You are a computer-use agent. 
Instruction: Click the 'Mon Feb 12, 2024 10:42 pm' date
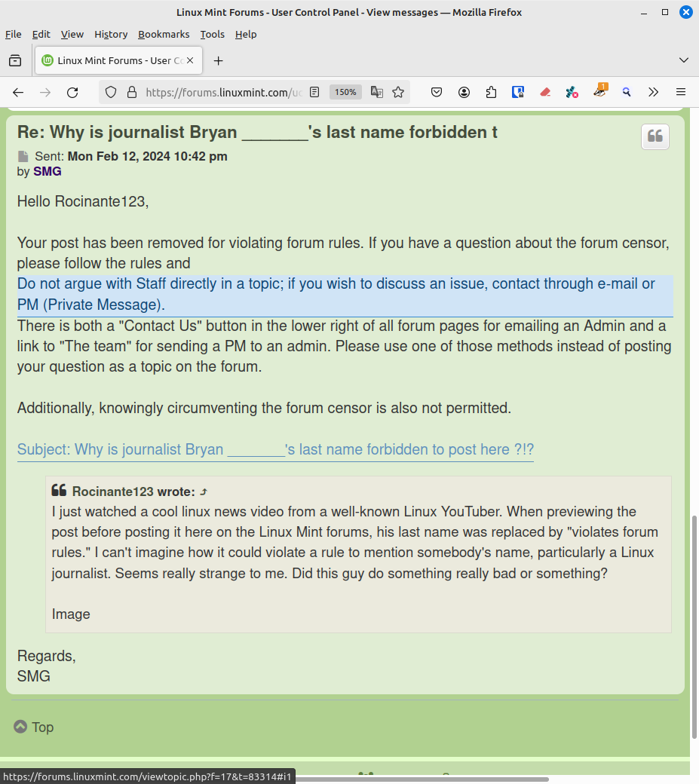[148, 157]
